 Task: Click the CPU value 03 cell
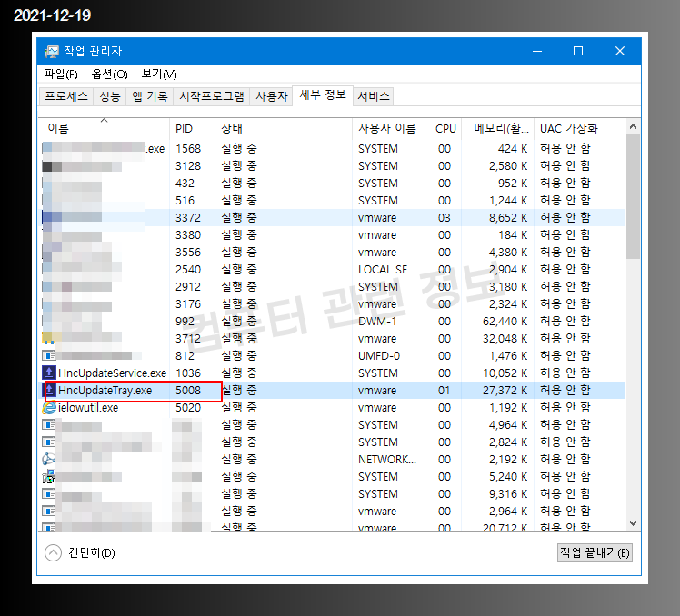[444, 218]
